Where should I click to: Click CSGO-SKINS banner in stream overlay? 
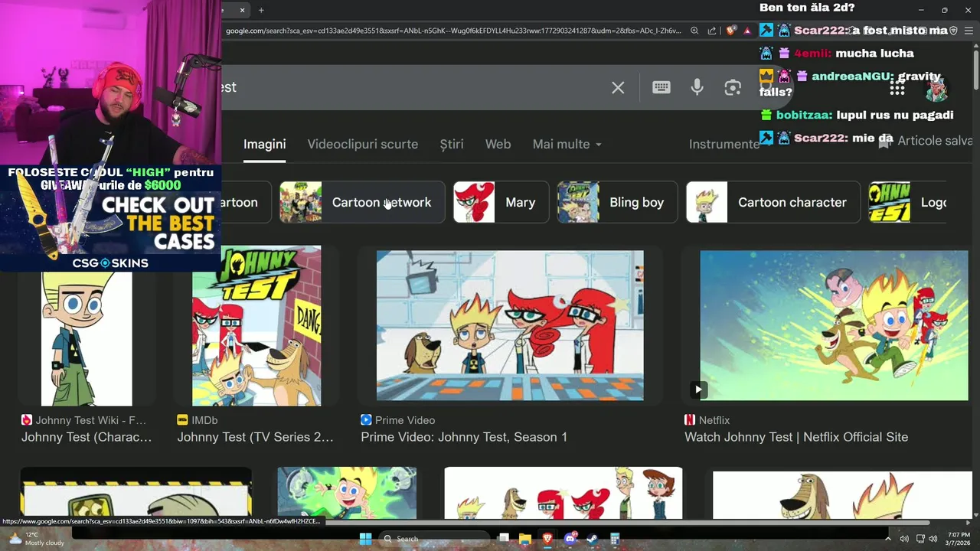tap(110, 263)
